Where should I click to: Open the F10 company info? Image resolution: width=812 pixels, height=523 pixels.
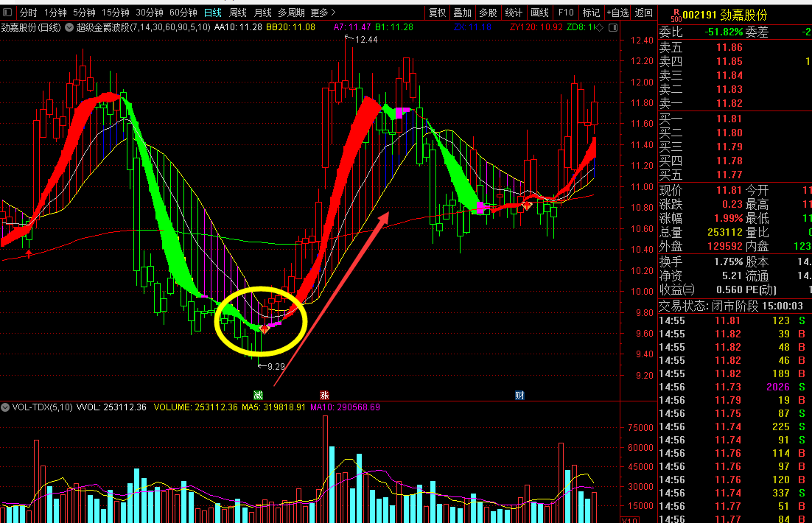click(566, 13)
